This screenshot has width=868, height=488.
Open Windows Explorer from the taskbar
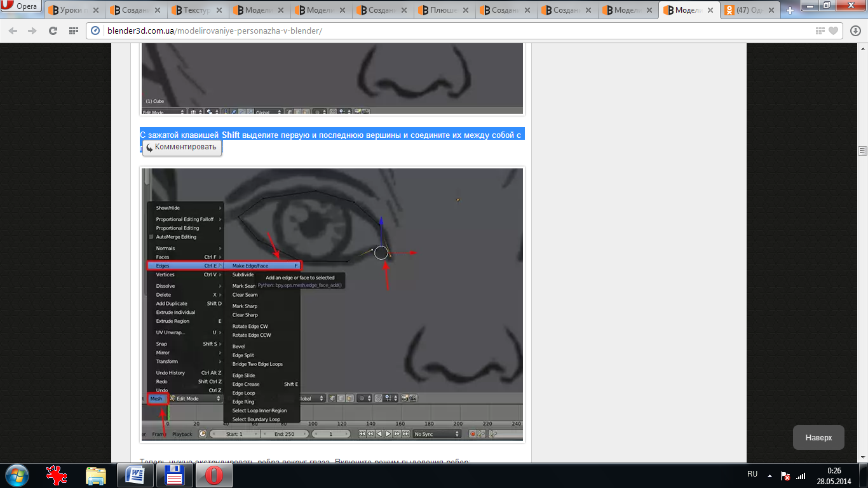(x=96, y=475)
